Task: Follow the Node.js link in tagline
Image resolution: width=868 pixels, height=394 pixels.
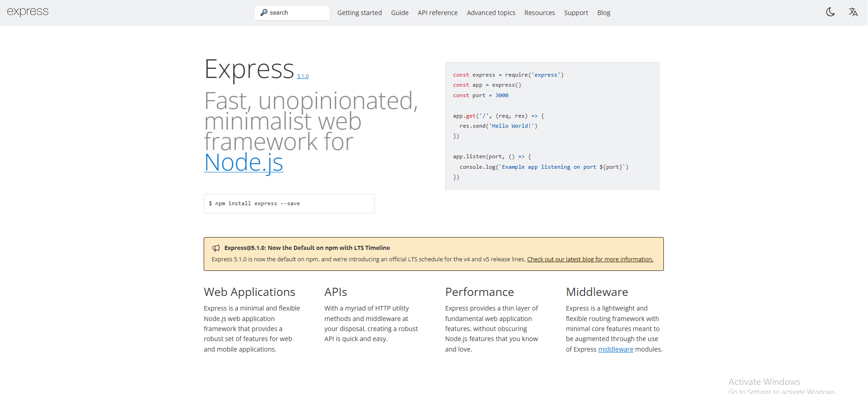Action: (x=244, y=162)
